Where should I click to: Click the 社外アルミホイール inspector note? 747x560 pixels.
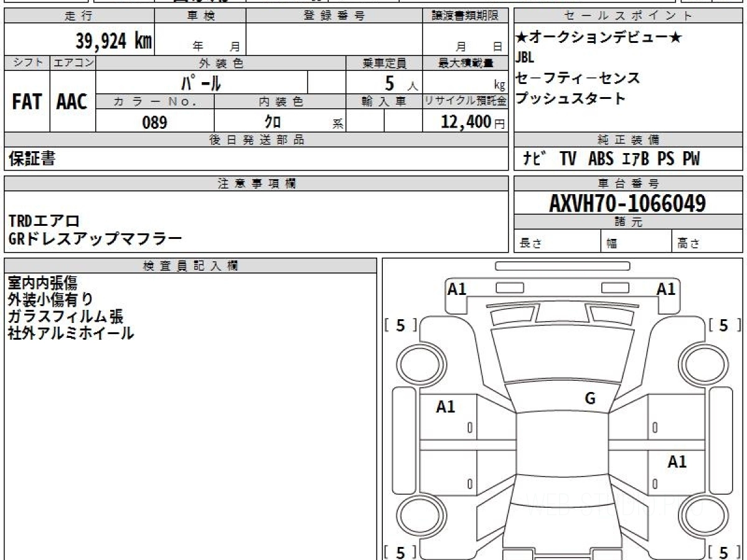(x=71, y=333)
